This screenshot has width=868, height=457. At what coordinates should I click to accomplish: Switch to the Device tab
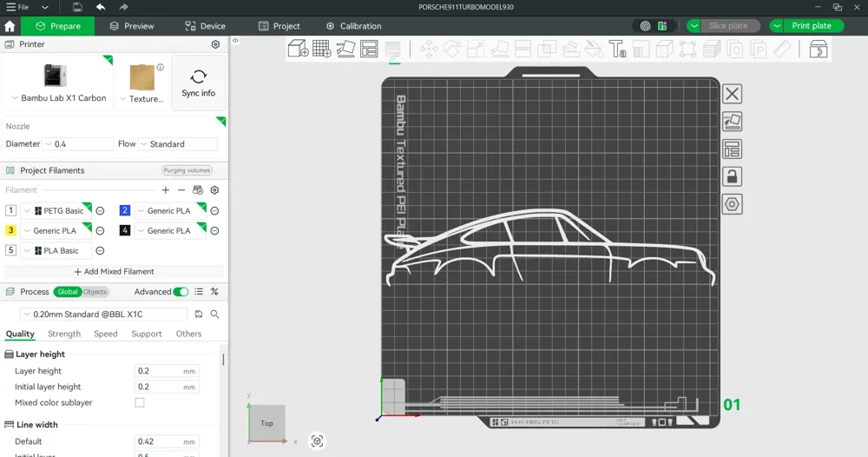pyautogui.click(x=205, y=26)
